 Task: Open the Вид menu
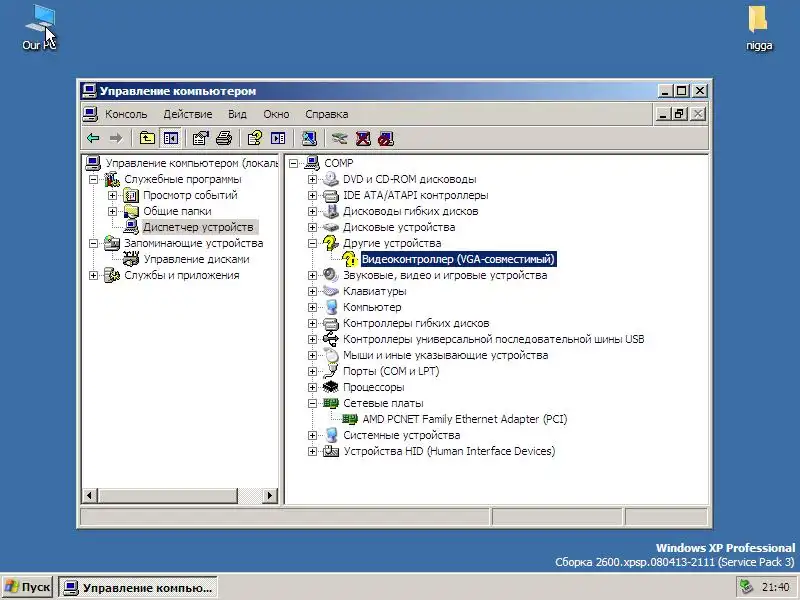pos(237,114)
